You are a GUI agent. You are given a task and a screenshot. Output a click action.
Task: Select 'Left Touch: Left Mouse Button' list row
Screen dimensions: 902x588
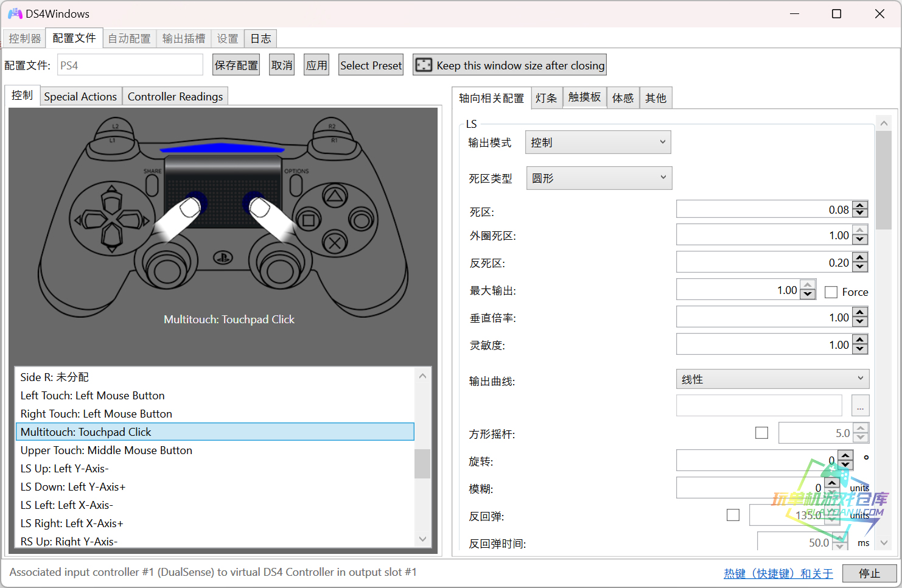215,396
